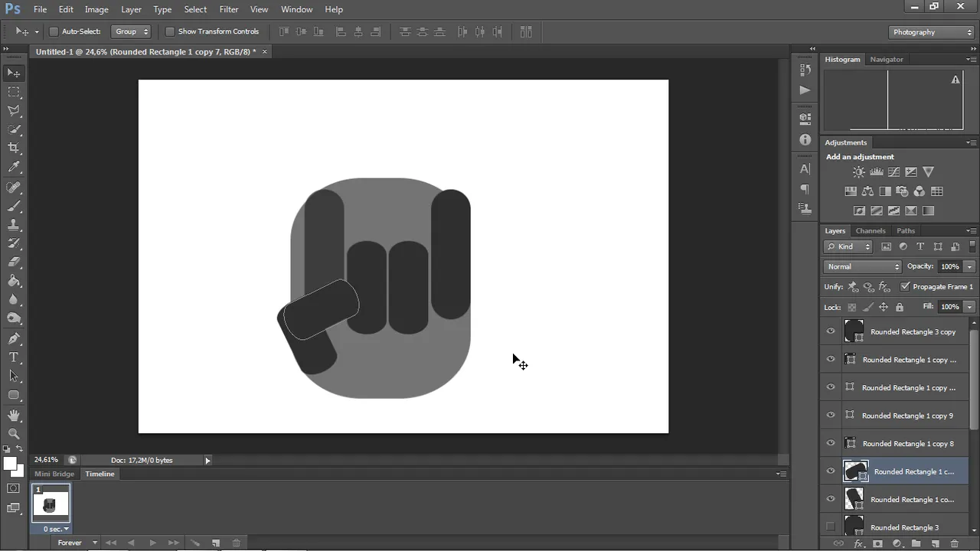Select the Quick Selection tool

pyautogui.click(x=14, y=129)
